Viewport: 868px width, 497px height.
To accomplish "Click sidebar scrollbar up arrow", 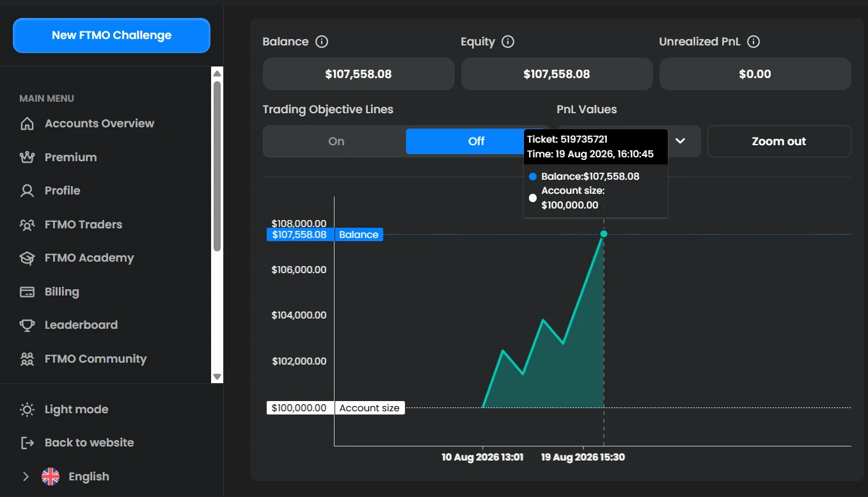I will point(217,73).
